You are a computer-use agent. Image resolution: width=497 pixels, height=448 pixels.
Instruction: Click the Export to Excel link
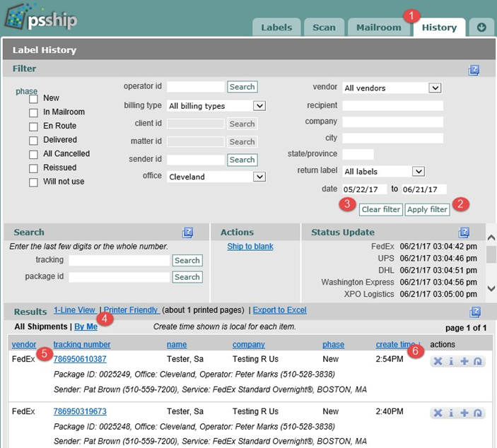(x=279, y=310)
